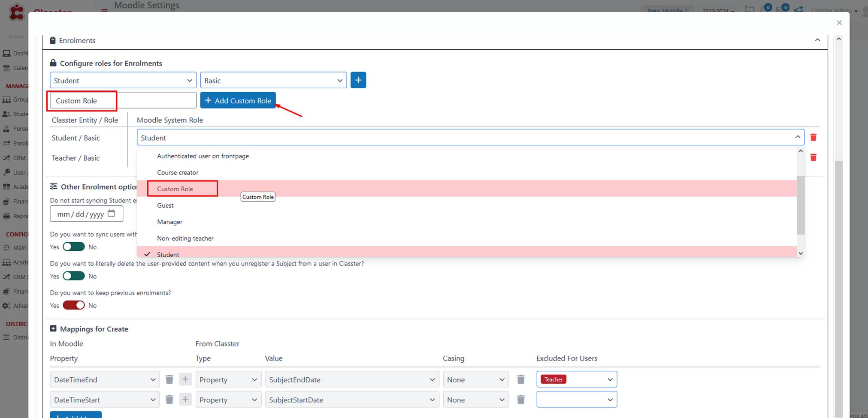
Task: Open the Basic role dropdown
Action: 273,81
